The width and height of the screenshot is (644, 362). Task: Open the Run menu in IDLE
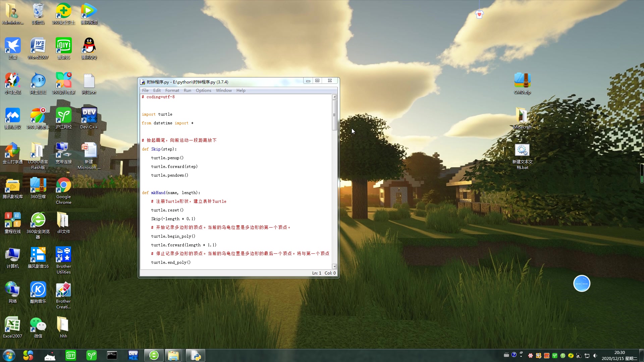point(187,90)
